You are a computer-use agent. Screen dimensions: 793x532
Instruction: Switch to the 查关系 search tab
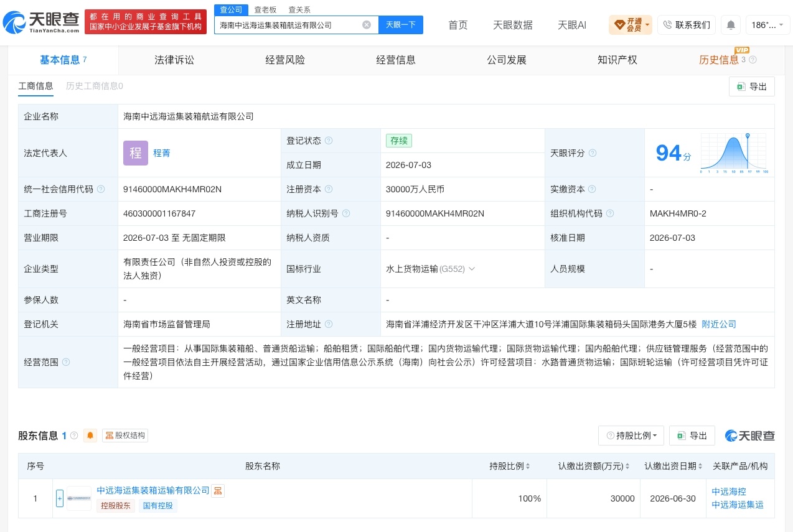pos(299,10)
